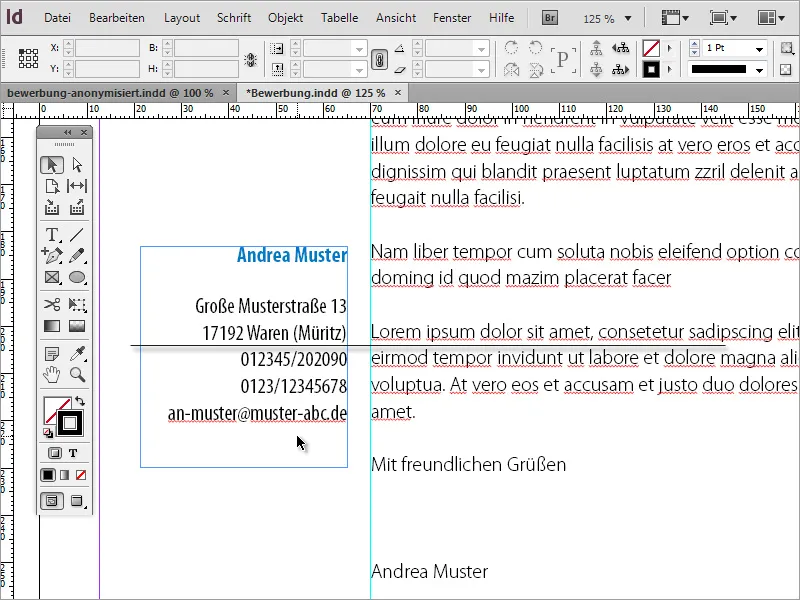Rotate 90 degrees clockwise icon
The image size is (800, 600).
[511, 48]
